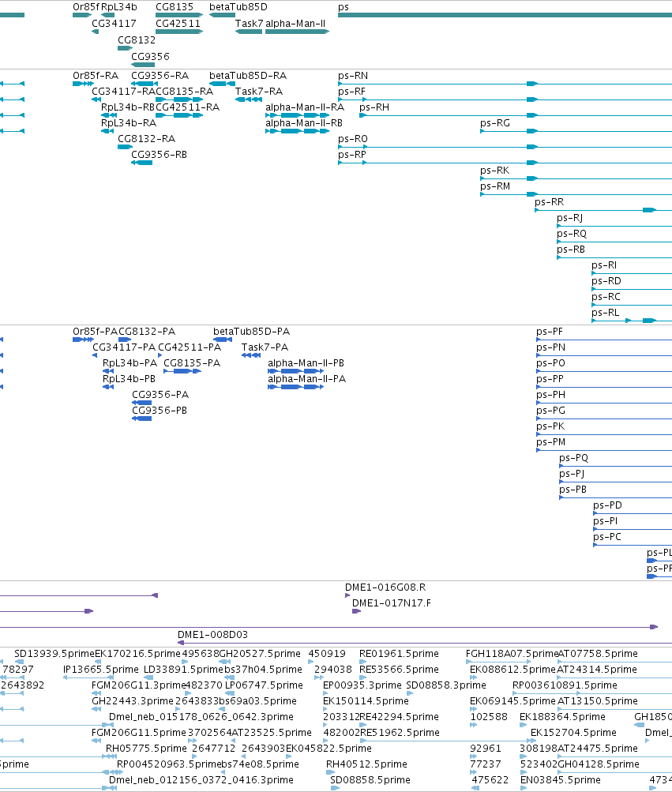Click the ps-PD protein label
Screen dimensions: 672x792
point(607,505)
